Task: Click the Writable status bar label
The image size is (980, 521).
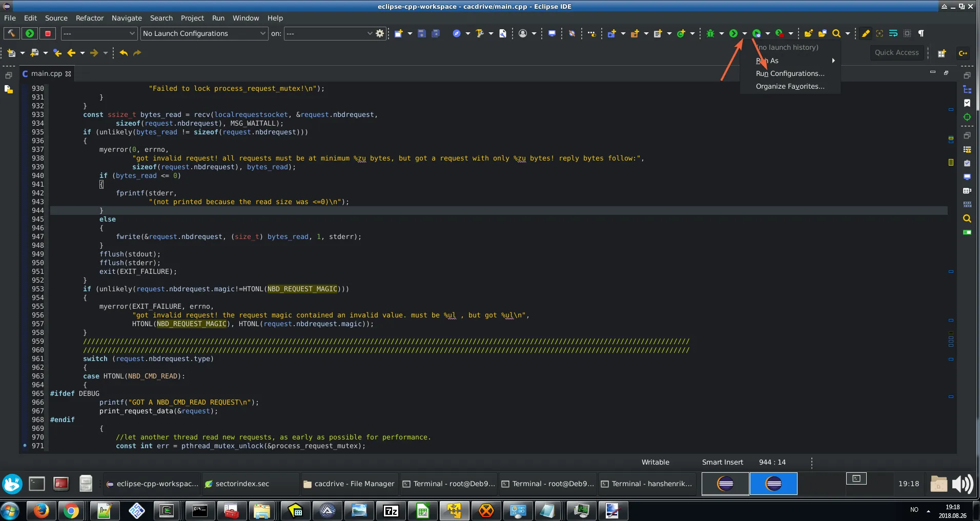Action: coord(656,462)
